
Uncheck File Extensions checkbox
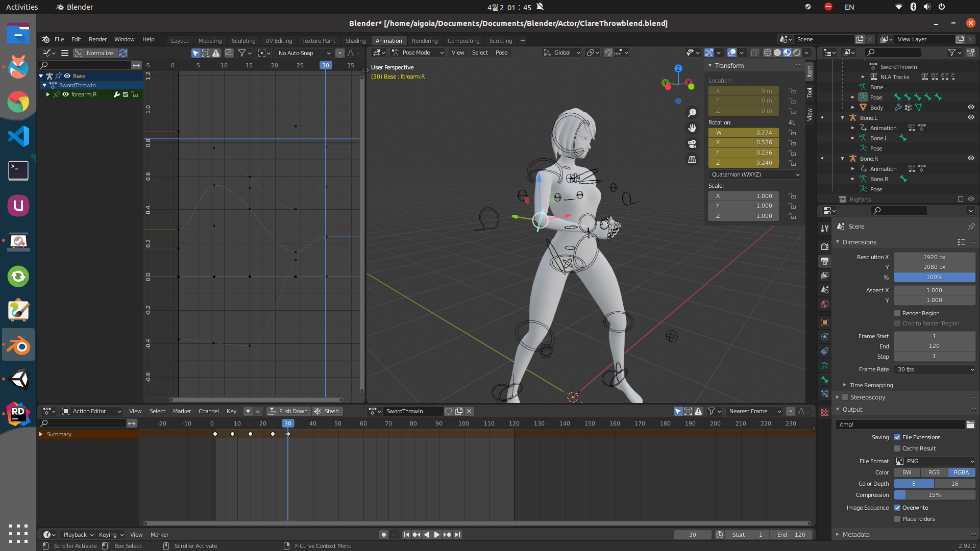(x=897, y=437)
